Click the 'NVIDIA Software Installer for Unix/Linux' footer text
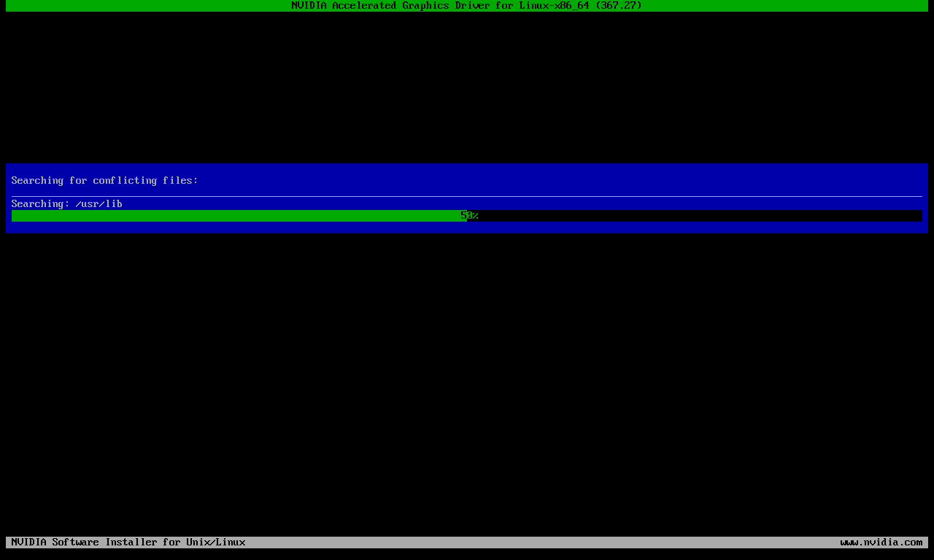 (128, 542)
